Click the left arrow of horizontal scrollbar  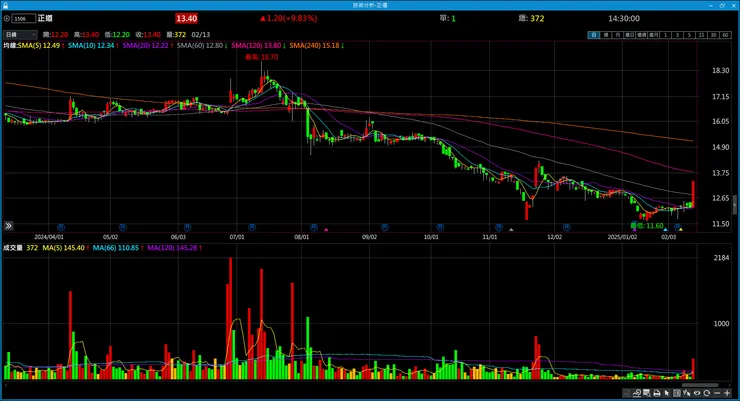(5, 385)
